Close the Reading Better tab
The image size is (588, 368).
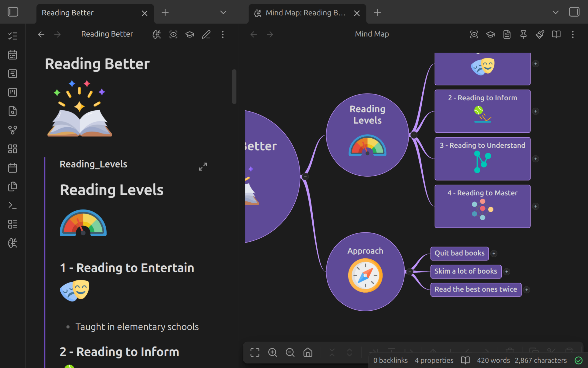pyautogui.click(x=145, y=13)
